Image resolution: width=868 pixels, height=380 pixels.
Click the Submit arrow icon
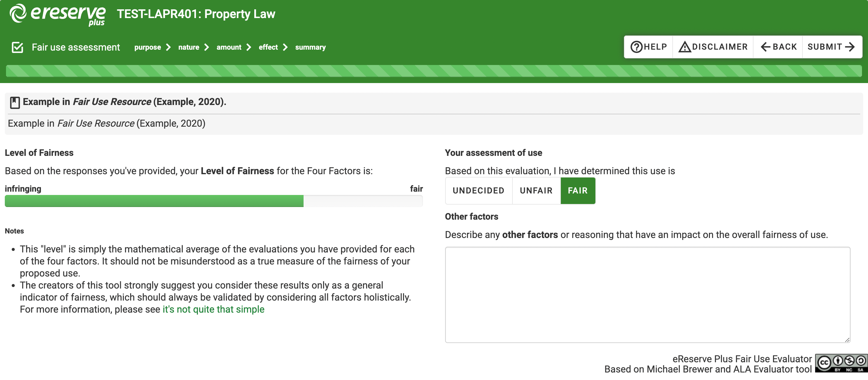851,47
